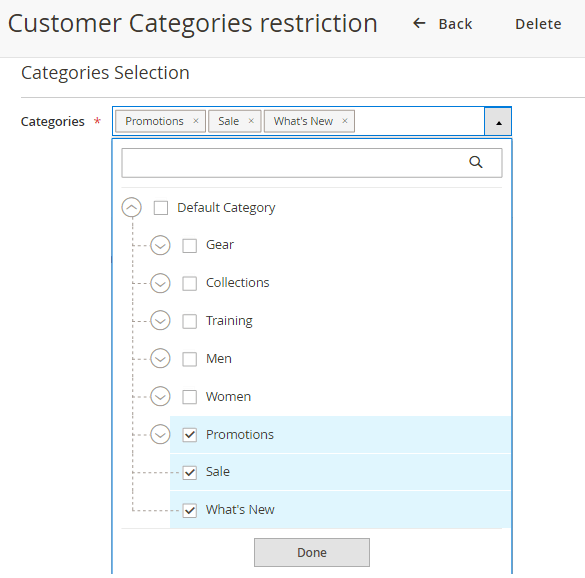Viewport: 585px width, 578px height.
Task: Expand the Training category chevron
Action: click(160, 321)
